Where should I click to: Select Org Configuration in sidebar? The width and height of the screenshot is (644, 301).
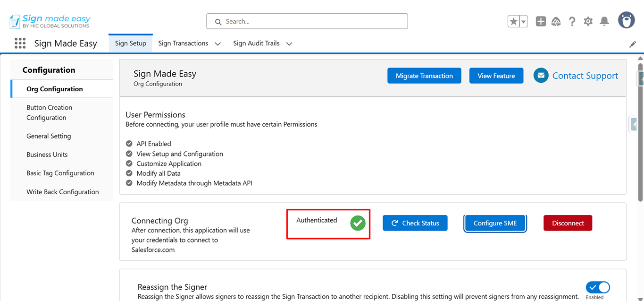[x=62, y=89]
